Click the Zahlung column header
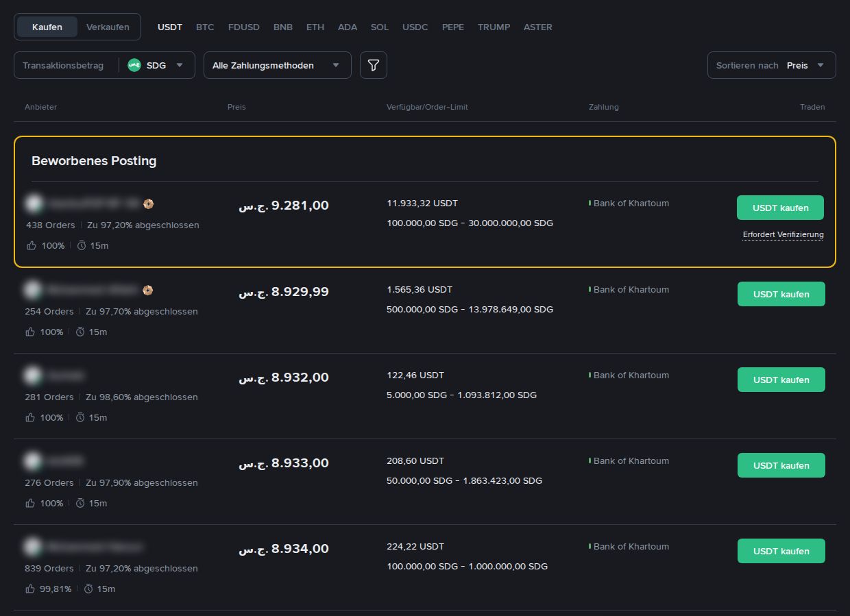Image resolution: width=850 pixels, height=616 pixels. point(604,107)
